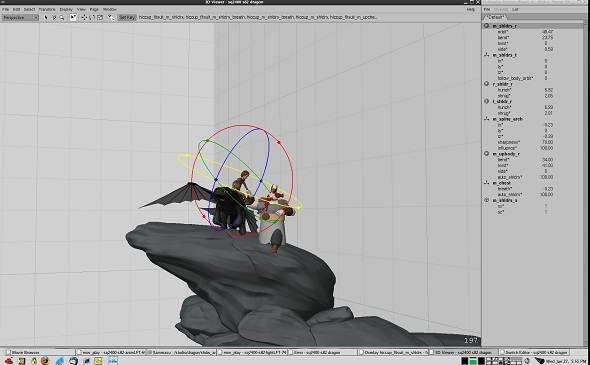Toggle the circle icon beside r_shldr_r
The image size is (590, 365).
tap(487, 84)
